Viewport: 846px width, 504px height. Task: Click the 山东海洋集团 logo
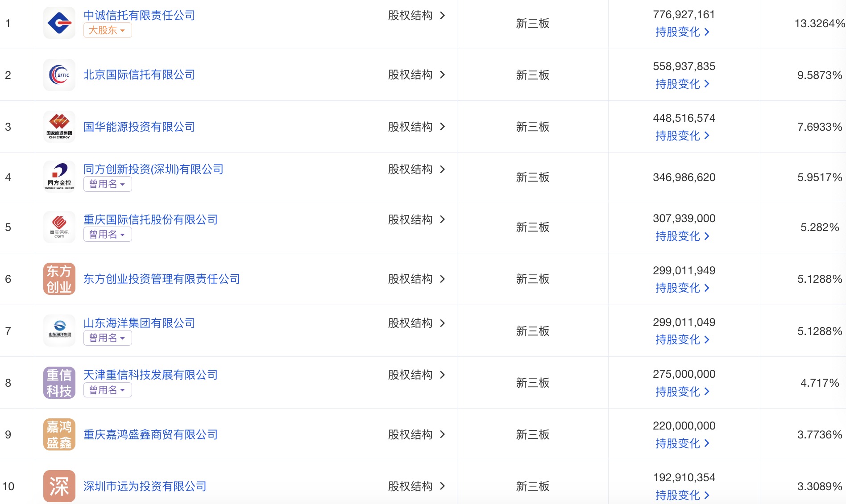pos(59,330)
